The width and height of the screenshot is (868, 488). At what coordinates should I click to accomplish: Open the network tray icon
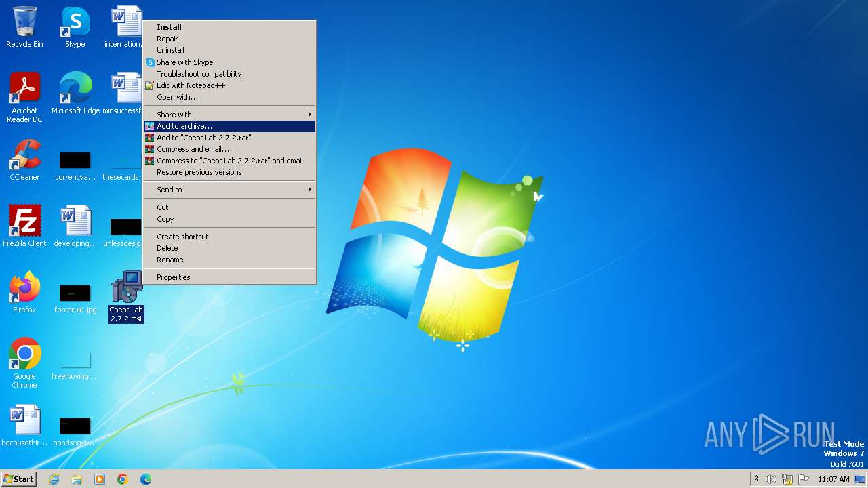[787, 479]
